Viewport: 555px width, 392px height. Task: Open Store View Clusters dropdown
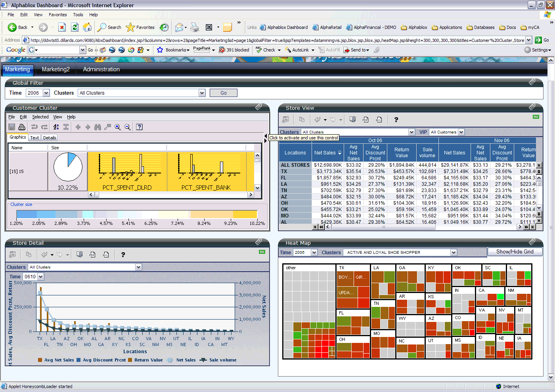(412, 132)
